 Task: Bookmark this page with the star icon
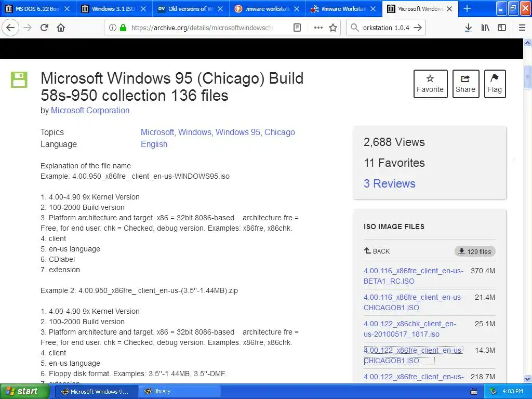tap(333, 28)
